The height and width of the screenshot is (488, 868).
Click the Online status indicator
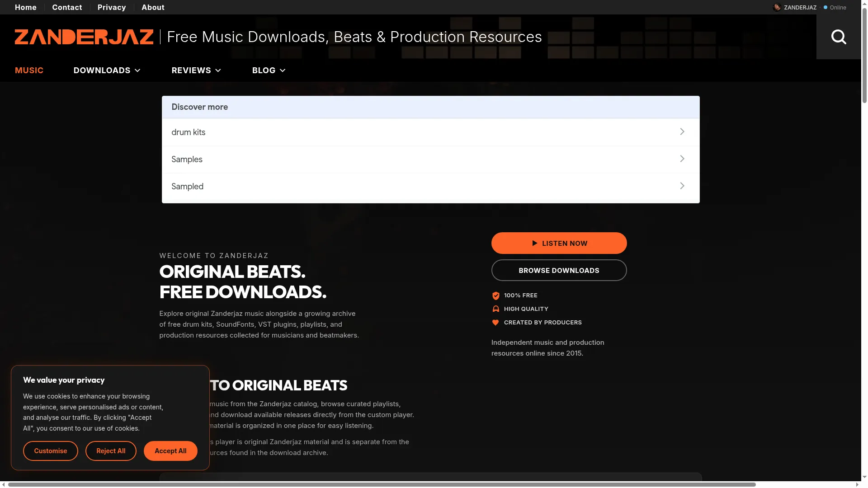click(835, 8)
